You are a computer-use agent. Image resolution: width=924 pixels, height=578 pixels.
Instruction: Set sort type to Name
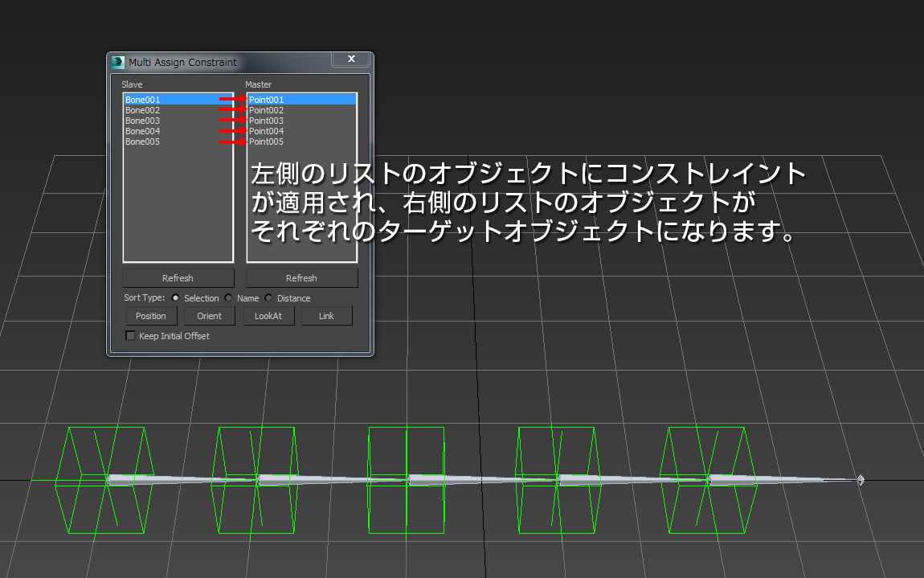click(228, 297)
